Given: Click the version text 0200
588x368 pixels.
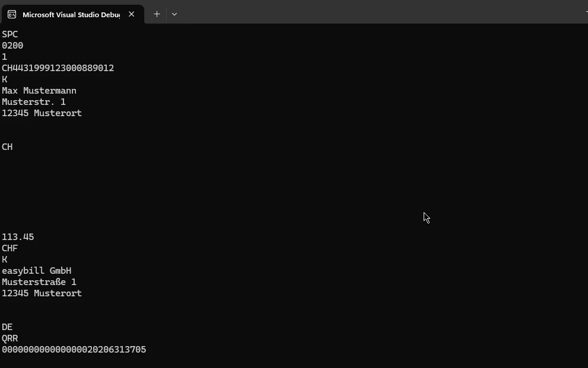Looking at the screenshot, I should click(12, 46).
